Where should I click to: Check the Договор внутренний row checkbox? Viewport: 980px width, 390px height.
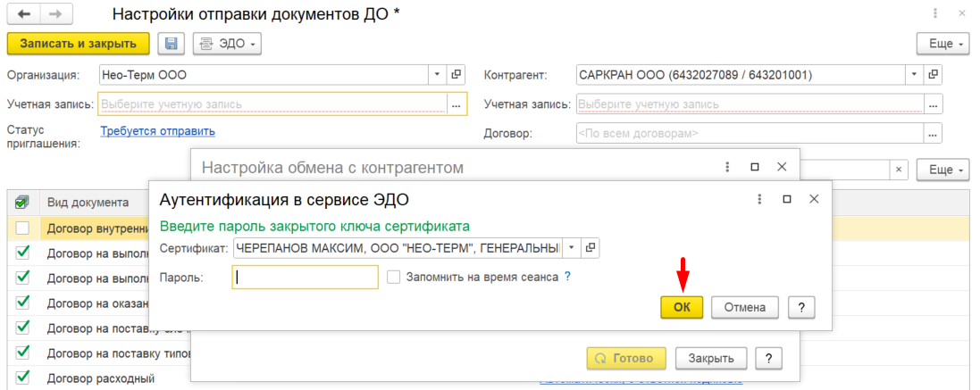pos(21,228)
